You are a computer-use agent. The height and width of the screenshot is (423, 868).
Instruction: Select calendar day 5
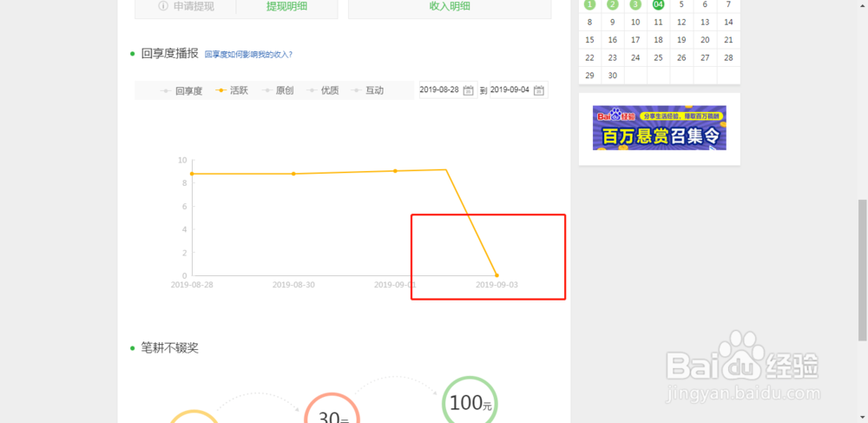681,4
